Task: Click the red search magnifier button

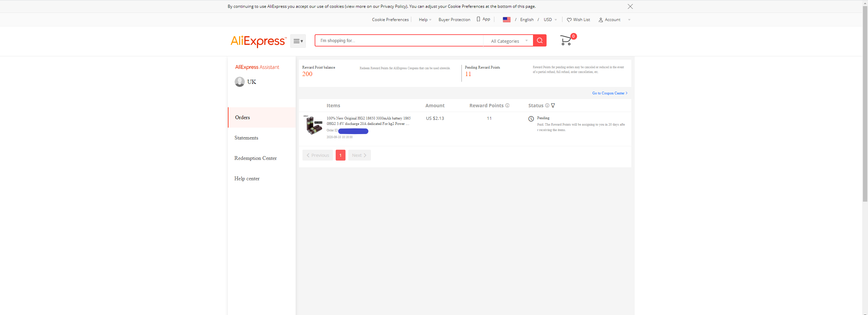Action: (x=540, y=40)
